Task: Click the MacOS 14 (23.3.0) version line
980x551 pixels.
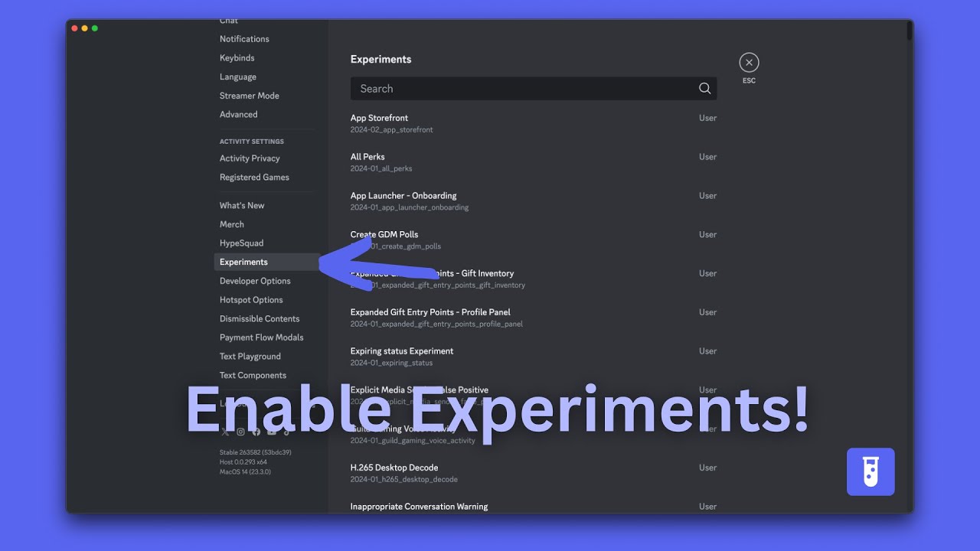Action: (245, 472)
